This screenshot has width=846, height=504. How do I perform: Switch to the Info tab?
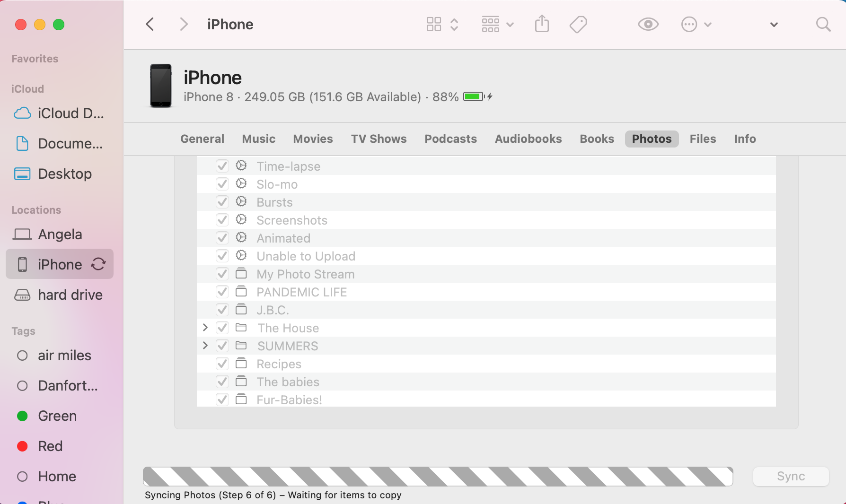click(745, 139)
